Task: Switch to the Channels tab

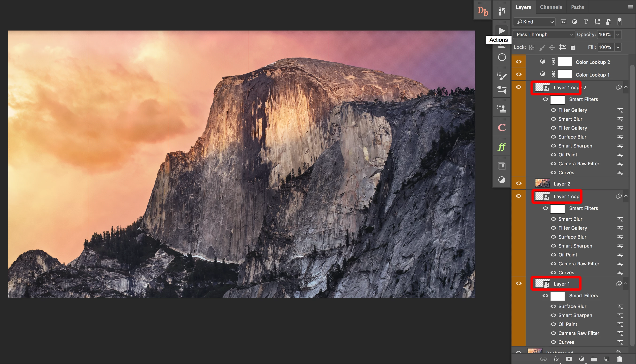Action: tap(551, 7)
